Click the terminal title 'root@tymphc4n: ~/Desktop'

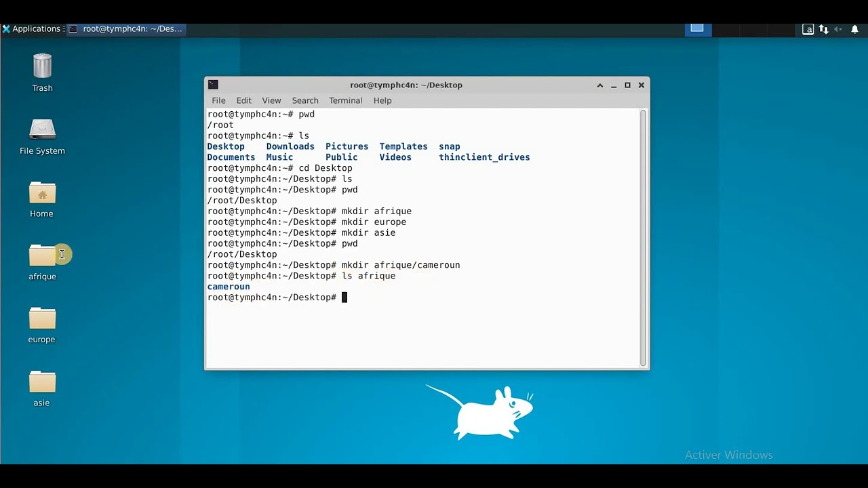pos(406,85)
